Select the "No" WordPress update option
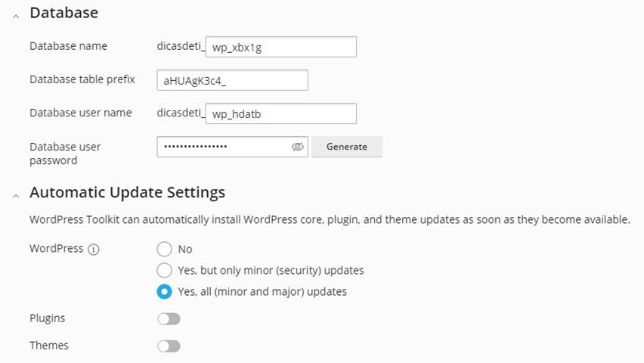The height and width of the screenshot is (363, 644). point(164,249)
